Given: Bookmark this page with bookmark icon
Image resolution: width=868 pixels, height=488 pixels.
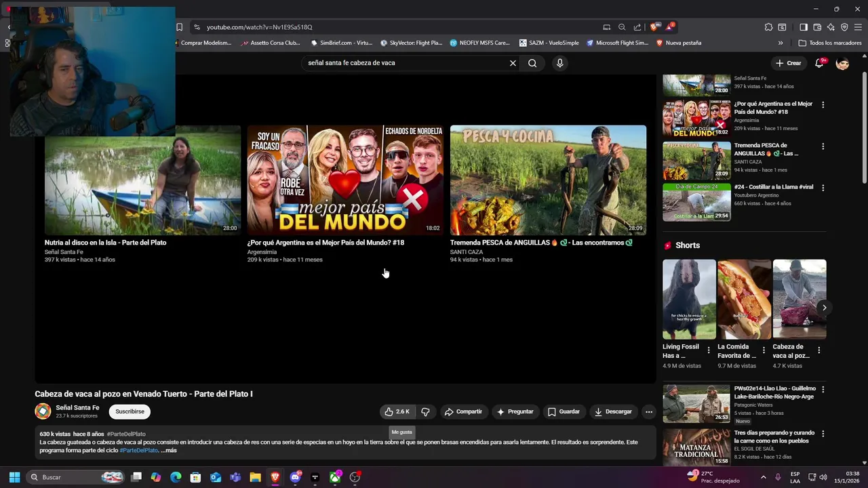Looking at the screenshot, I should click(x=179, y=27).
